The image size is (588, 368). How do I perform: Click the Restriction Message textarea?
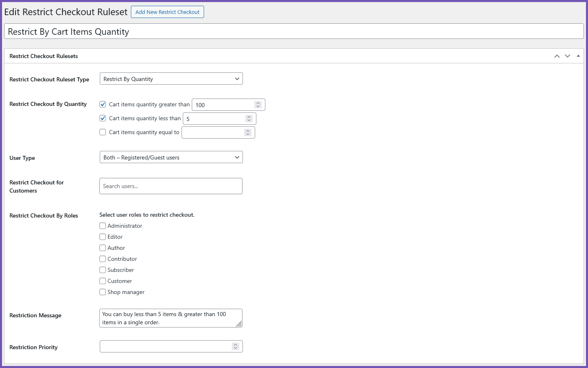coord(168,318)
